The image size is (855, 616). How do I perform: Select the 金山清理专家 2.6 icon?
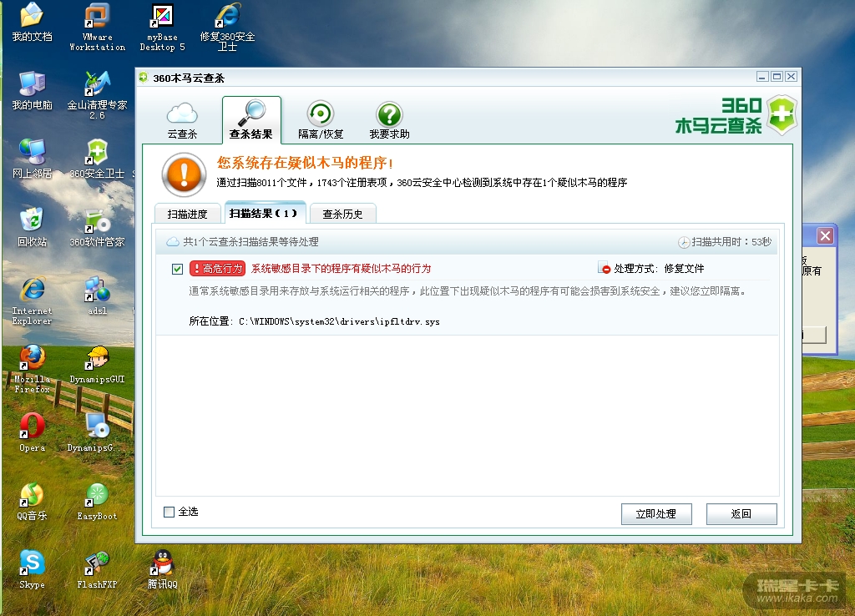pyautogui.click(x=97, y=95)
